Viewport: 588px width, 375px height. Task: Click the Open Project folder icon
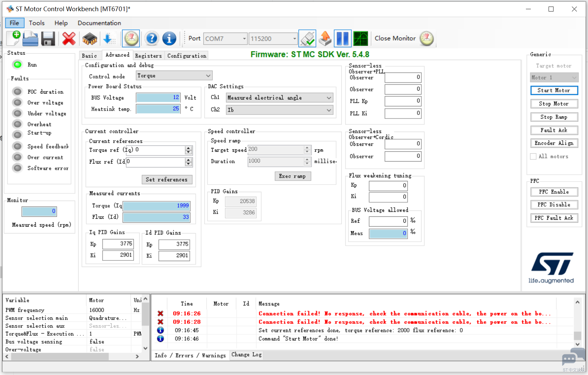pyautogui.click(x=31, y=38)
